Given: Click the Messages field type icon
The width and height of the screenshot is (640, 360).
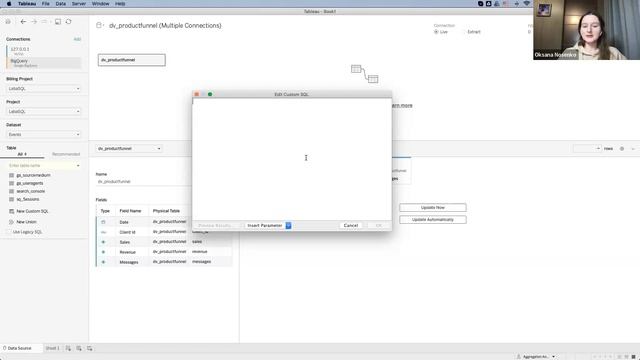Looking at the screenshot, I should tap(103, 262).
